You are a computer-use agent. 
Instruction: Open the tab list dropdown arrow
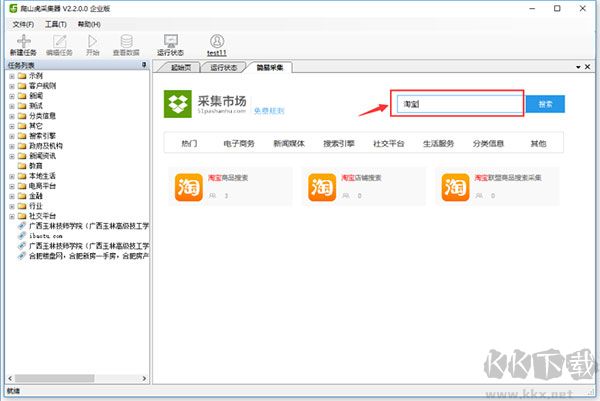(578, 67)
